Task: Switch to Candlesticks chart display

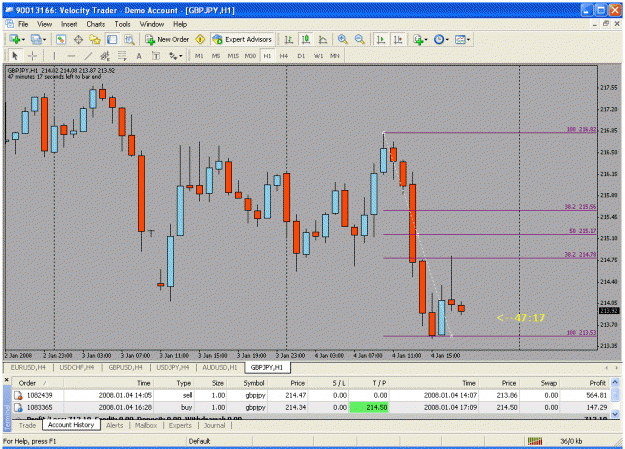Action: [x=306, y=39]
